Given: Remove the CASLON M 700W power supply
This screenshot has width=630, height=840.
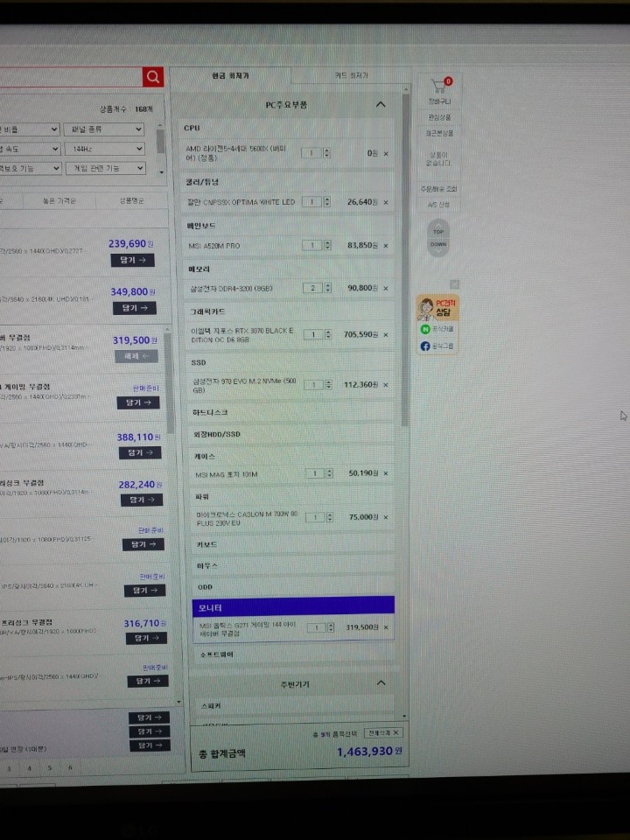Looking at the screenshot, I should click(386, 517).
